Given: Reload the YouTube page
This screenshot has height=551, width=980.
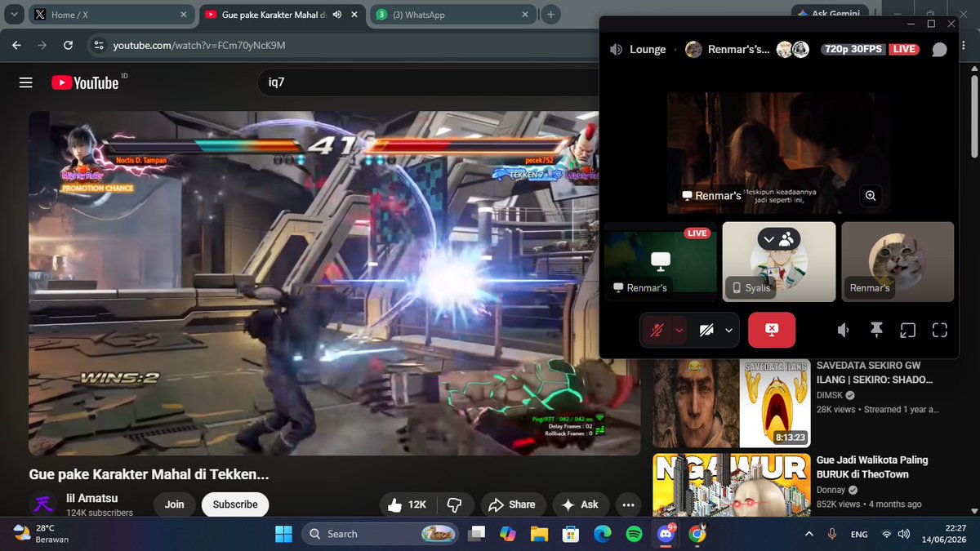Looking at the screenshot, I should (x=69, y=45).
